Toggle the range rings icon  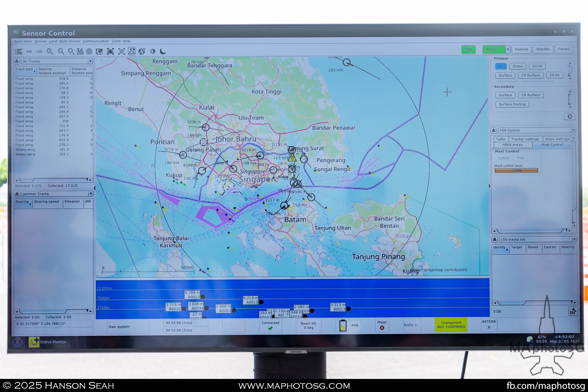point(89,51)
